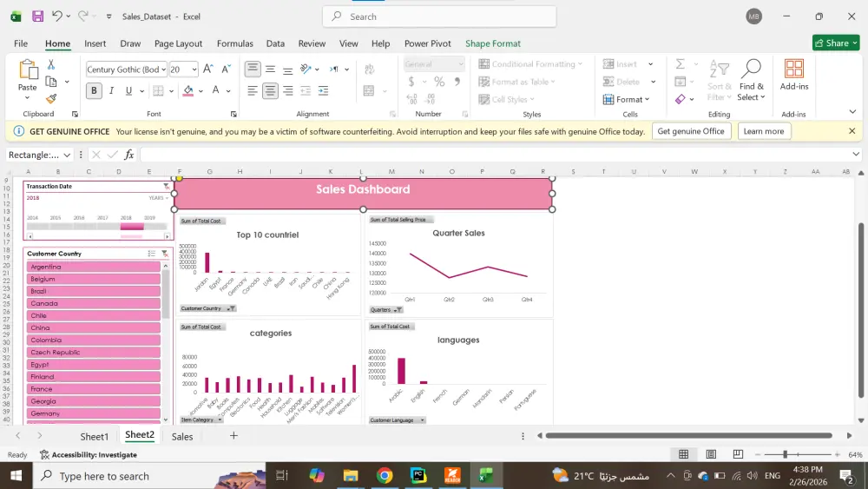Click the Decrease Indent icon
Image resolution: width=868 pixels, height=489 pixels.
pyautogui.click(x=306, y=90)
